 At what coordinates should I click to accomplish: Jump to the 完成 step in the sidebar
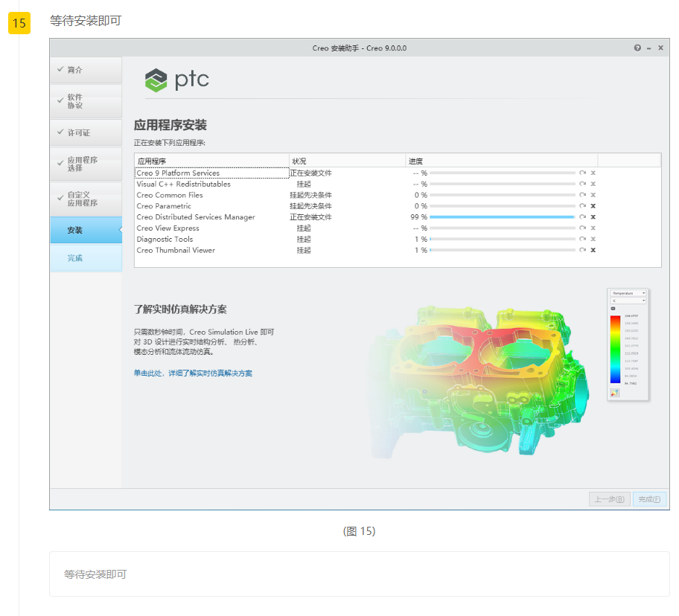86,258
